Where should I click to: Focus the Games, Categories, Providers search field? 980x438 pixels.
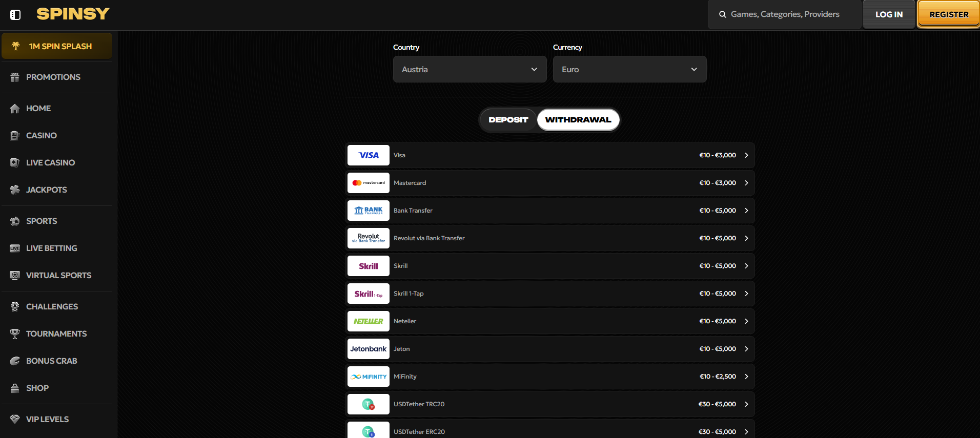pos(784,14)
